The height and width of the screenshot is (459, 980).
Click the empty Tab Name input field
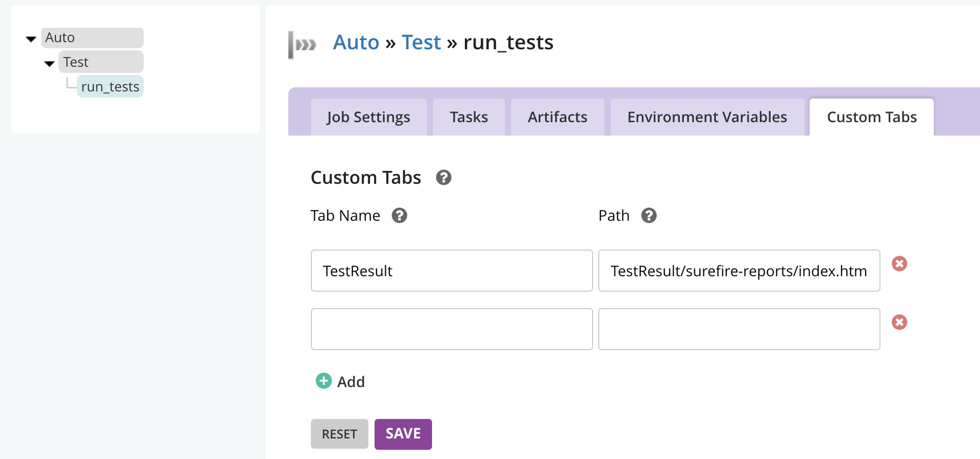(x=452, y=329)
